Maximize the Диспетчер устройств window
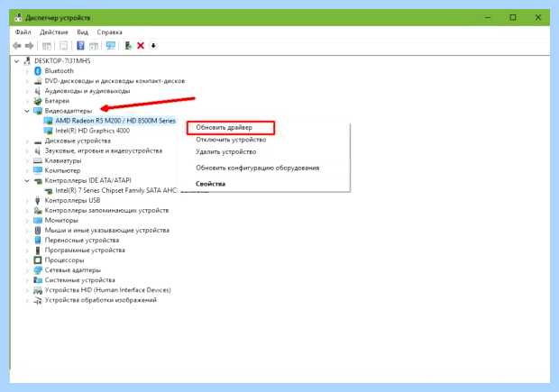 (513, 17)
